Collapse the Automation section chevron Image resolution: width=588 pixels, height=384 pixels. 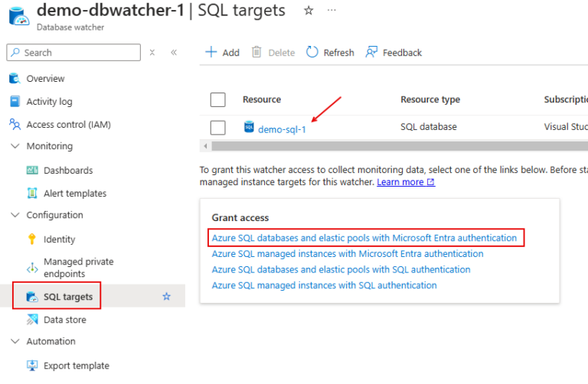(15, 341)
